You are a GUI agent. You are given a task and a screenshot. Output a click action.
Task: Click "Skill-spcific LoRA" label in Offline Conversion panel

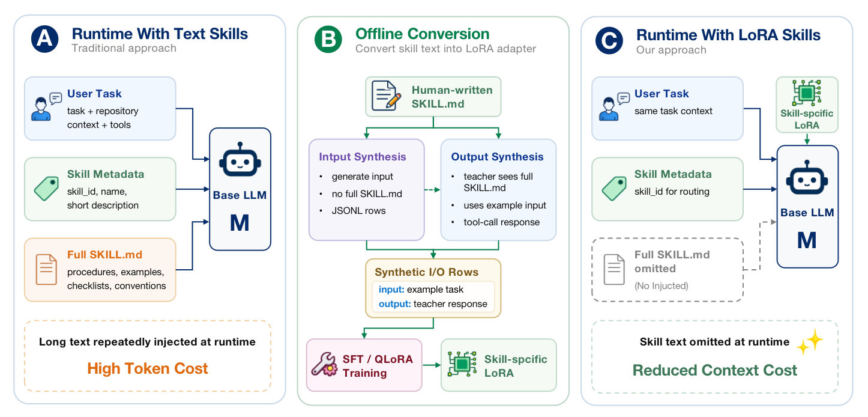516,366
